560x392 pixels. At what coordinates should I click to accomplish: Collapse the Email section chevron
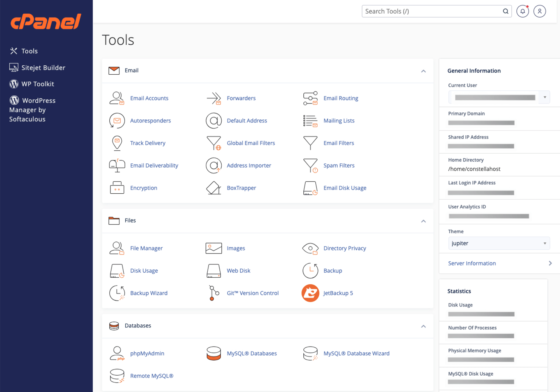click(423, 71)
